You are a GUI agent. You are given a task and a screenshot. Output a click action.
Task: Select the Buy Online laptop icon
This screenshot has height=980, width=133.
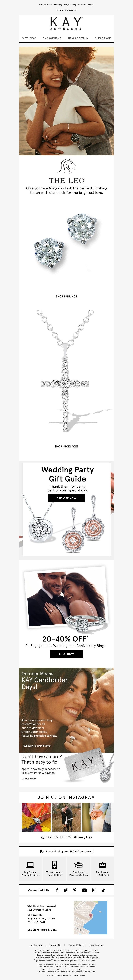[30, 865]
